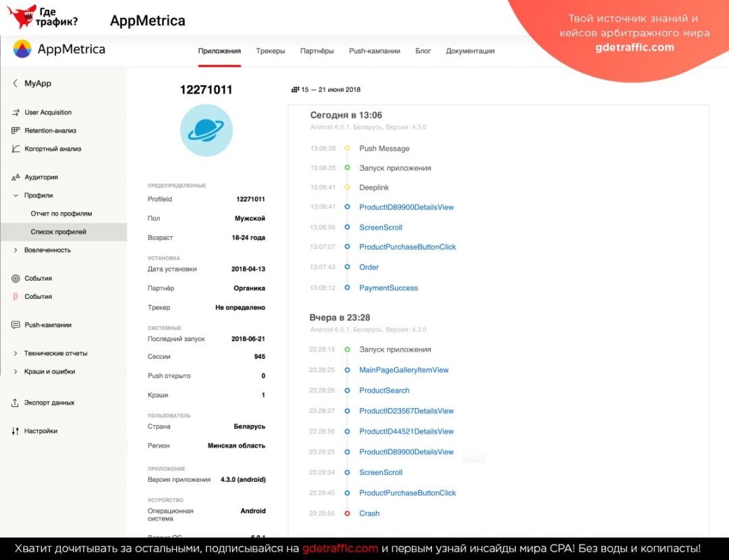Viewport: 729px width, 560px height.
Task: Collapse the Профили section
Action: tap(16, 196)
